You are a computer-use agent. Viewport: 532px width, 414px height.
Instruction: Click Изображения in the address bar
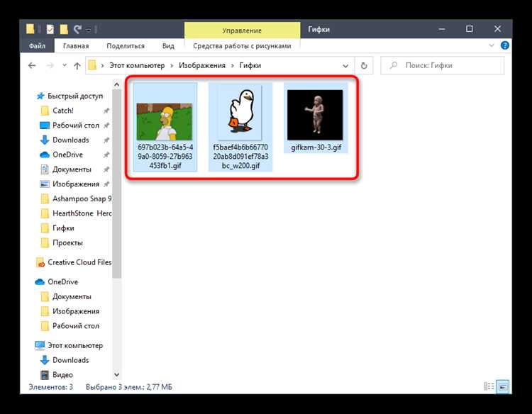(x=202, y=65)
